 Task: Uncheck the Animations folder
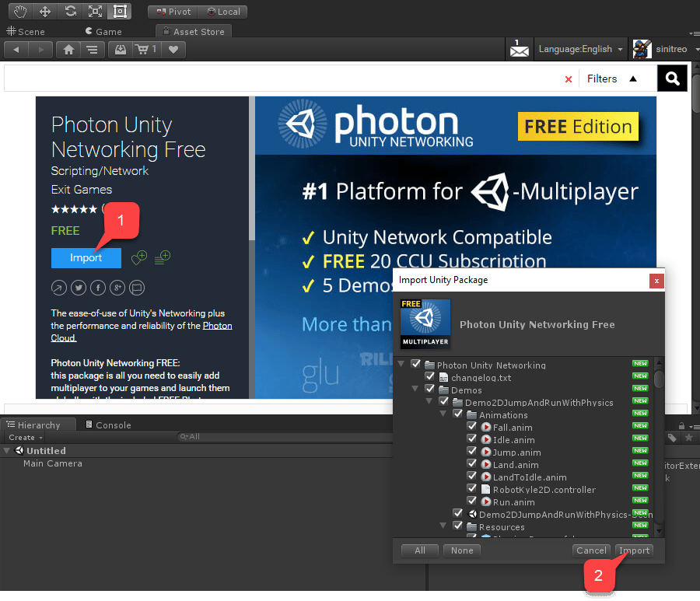(458, 414)
